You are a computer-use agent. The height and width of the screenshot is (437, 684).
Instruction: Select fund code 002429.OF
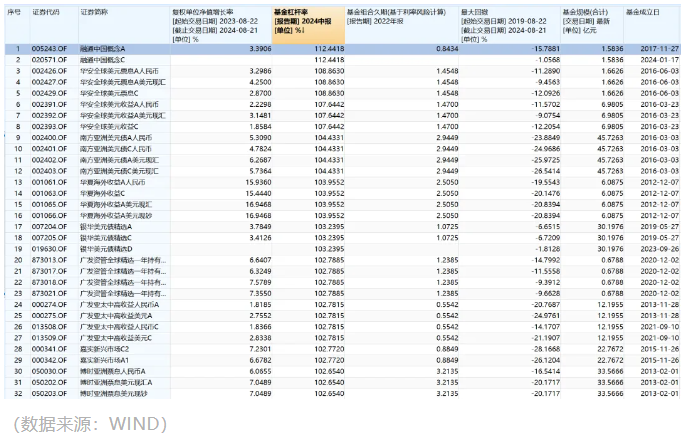(49, 93)
